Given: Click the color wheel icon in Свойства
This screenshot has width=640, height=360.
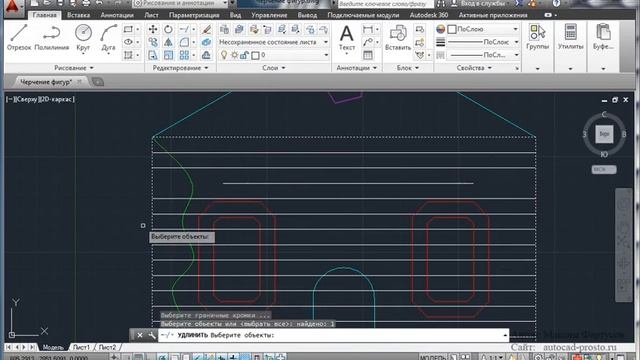Looking at the screenshot, I should coord(440,29).
